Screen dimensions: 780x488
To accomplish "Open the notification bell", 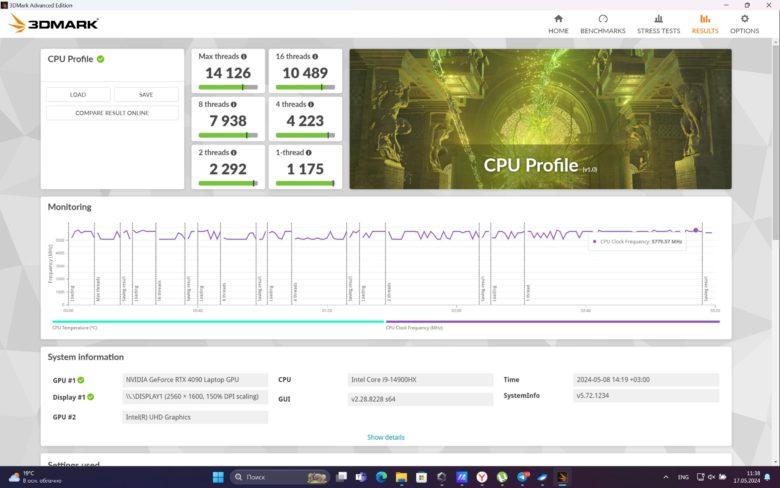I will point(768,477).
